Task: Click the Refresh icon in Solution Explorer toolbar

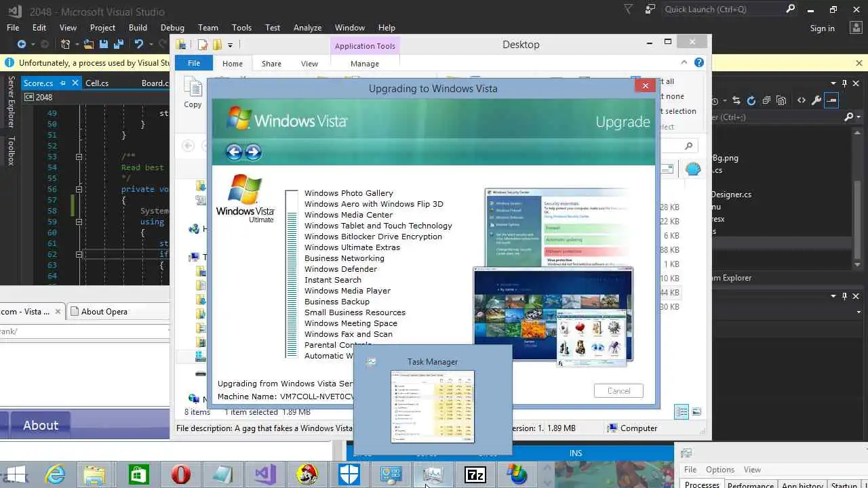Action: pyautogui.click(x=751, y=100)
